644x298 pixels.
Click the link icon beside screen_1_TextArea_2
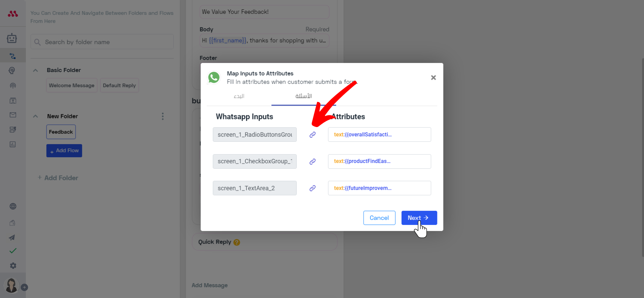pyautogui.click(x=312, y=188)
